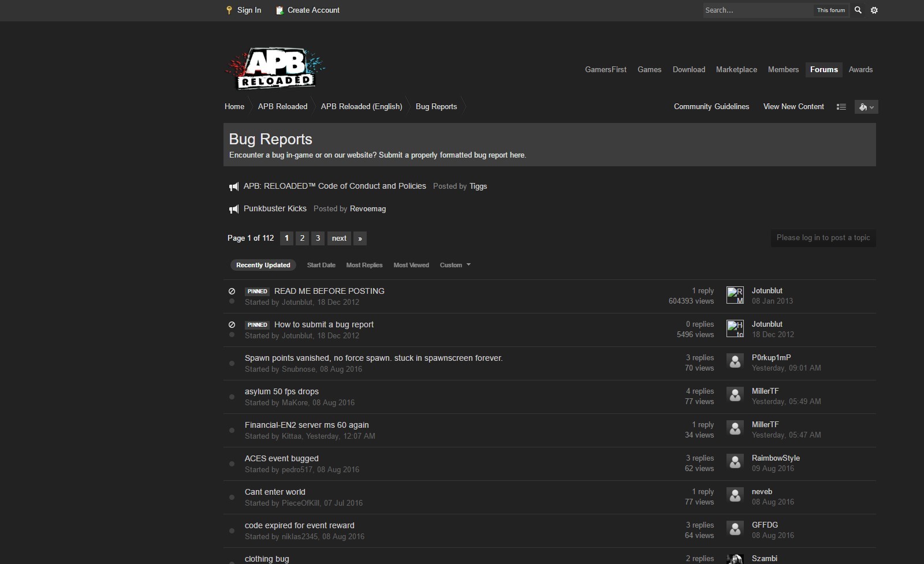Open GamersFirst in the top navigation

click(606, 69)
